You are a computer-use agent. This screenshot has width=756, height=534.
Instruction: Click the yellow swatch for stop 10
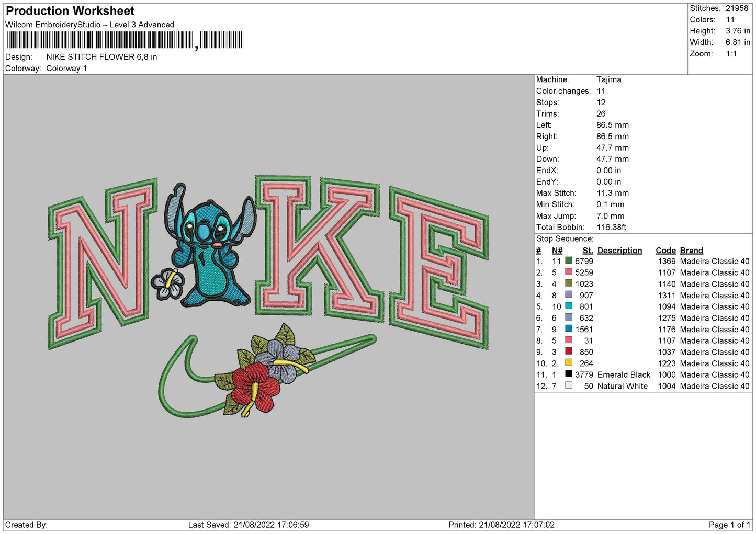[x=569, y=362]
